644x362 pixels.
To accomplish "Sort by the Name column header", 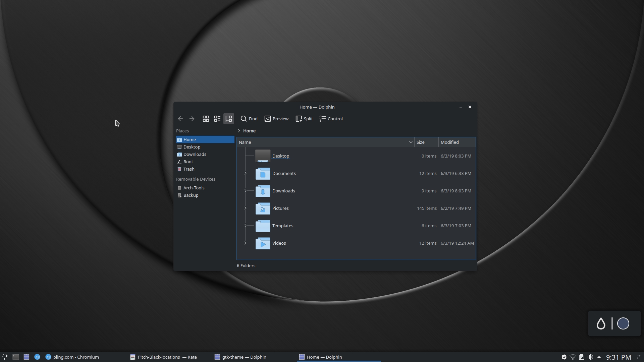I will 325,142.
